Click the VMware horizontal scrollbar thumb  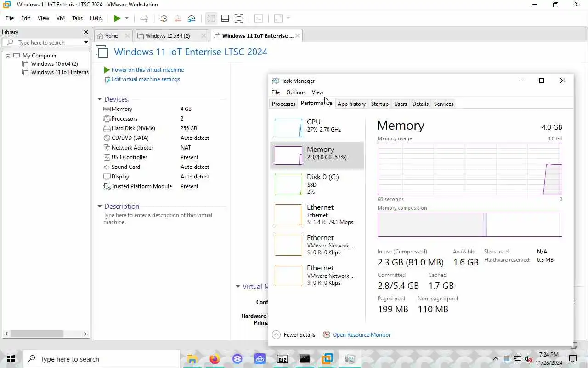click(37, 333)
